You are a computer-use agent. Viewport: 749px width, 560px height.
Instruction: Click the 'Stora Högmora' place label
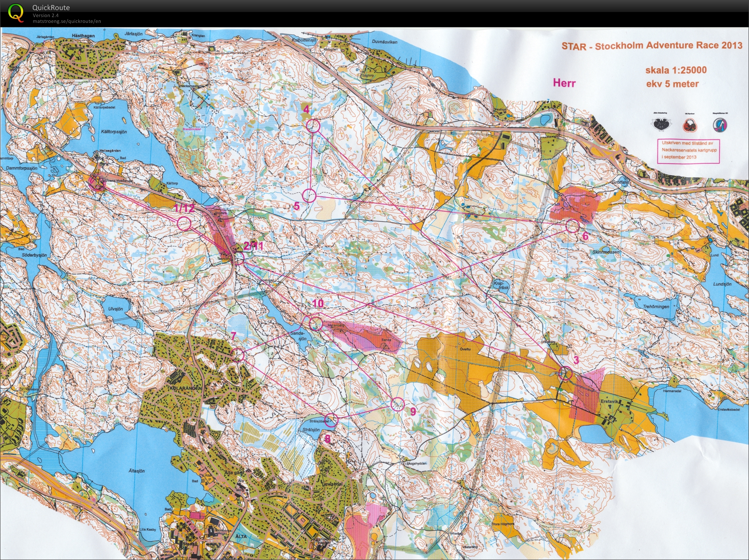(x=502, y=524)
